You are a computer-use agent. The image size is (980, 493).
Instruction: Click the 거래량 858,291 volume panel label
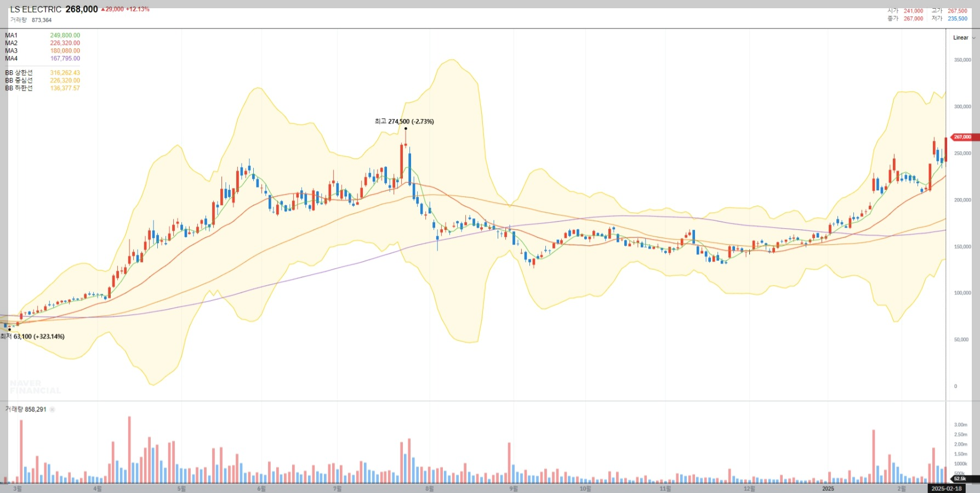pos(26,410)
